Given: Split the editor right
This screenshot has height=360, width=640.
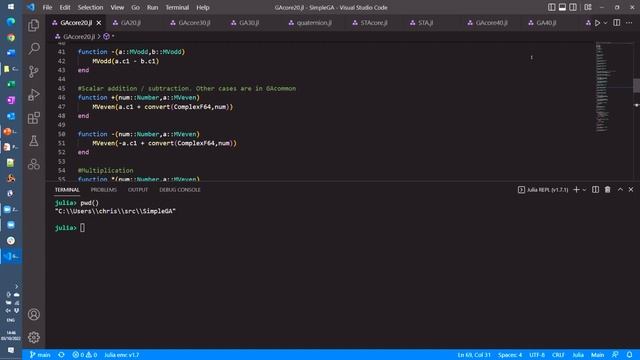Looking at the screenshot, I should click(x=617, y=23).
